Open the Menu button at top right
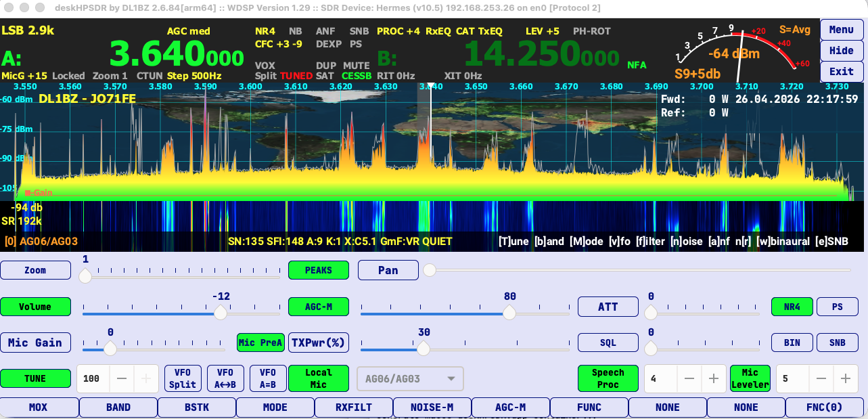Viewport: 868px width, 419px height. [x=841, y=30]
